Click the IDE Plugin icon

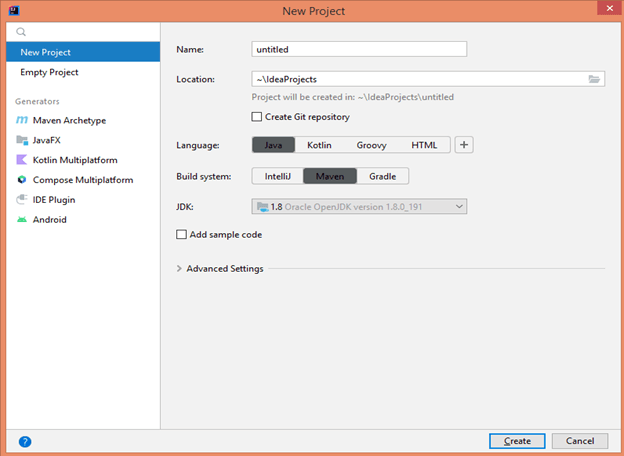[22, 199]
